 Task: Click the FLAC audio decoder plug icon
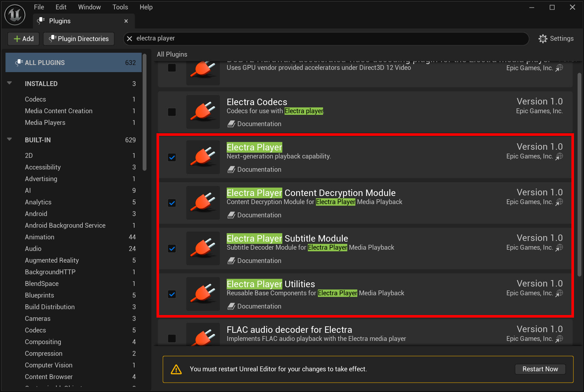(x=203, y=334)
